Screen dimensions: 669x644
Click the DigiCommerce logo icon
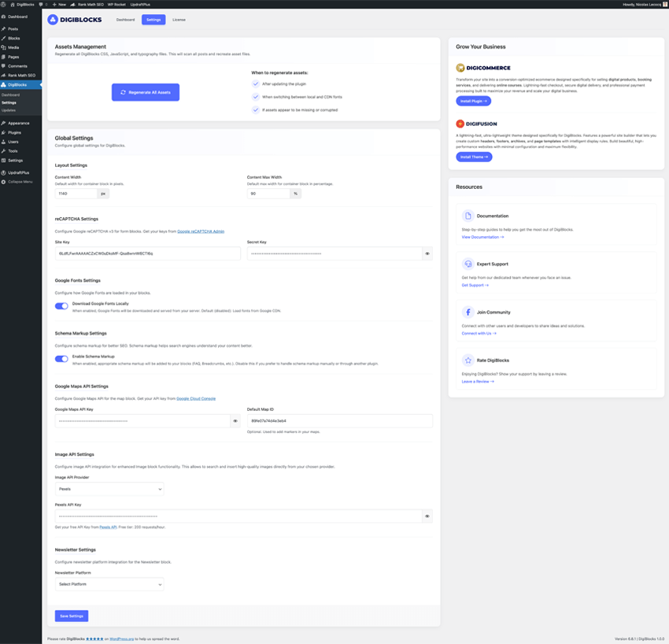[460, 68]
